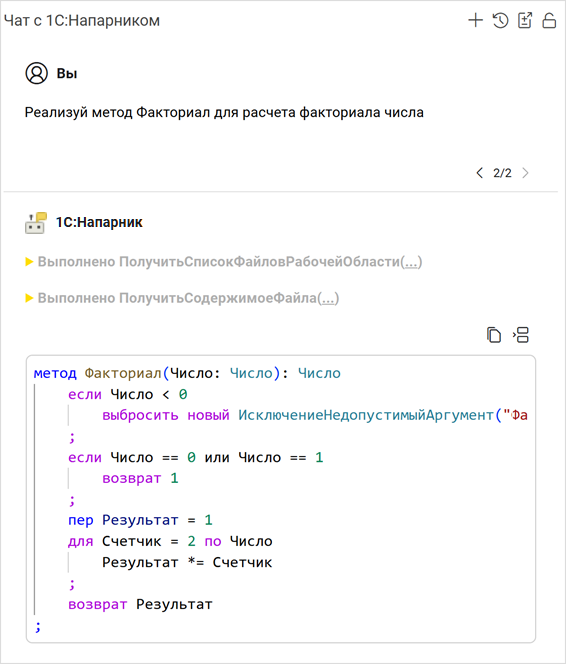Open parameters link of ПолучитьСписокФайловРабочейОбласти
Screen dimensions: 566x664
point(411,262)
